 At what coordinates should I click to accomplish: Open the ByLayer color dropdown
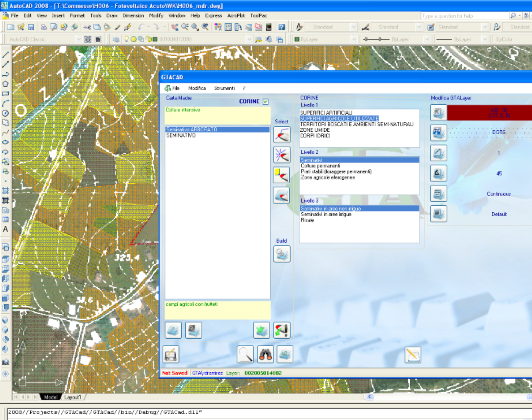tap(354, 39)
